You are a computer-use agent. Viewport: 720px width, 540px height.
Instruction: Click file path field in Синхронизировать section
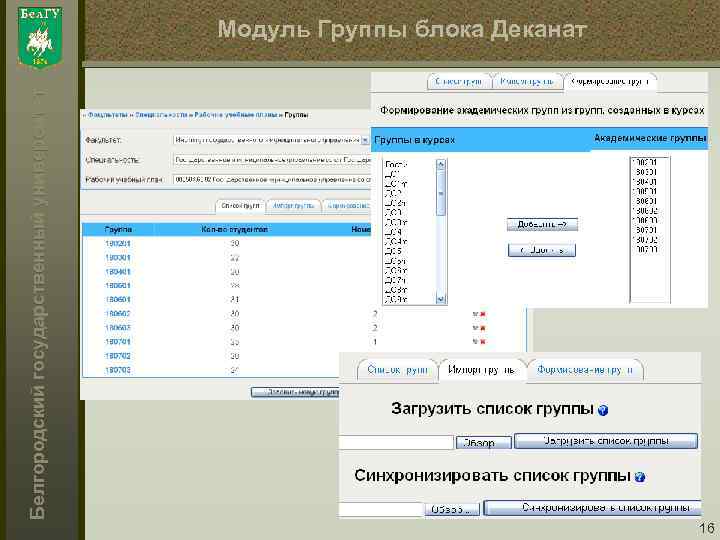381,509
